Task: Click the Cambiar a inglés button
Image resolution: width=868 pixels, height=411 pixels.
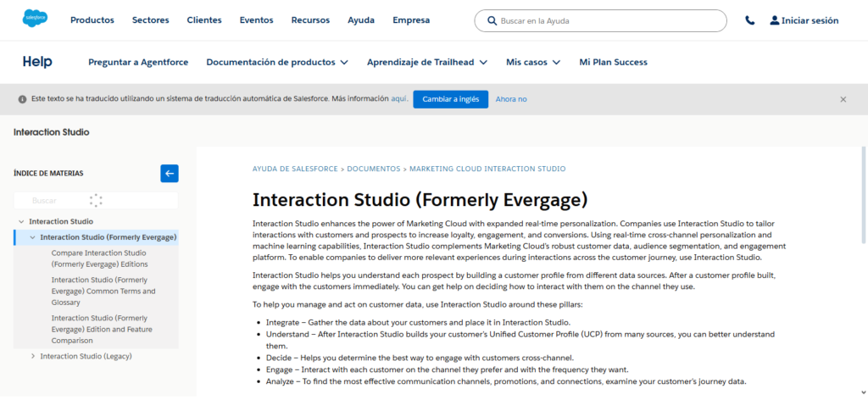Action: coord(451,99)
